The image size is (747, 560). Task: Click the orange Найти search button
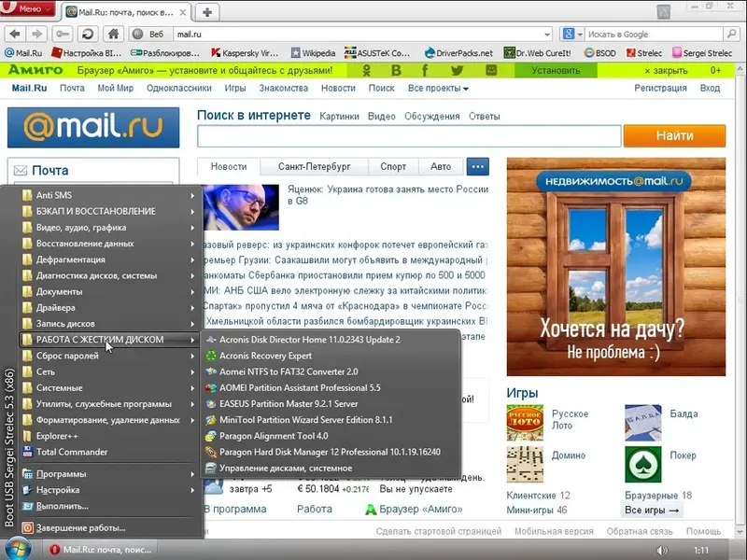pos(674,135)
